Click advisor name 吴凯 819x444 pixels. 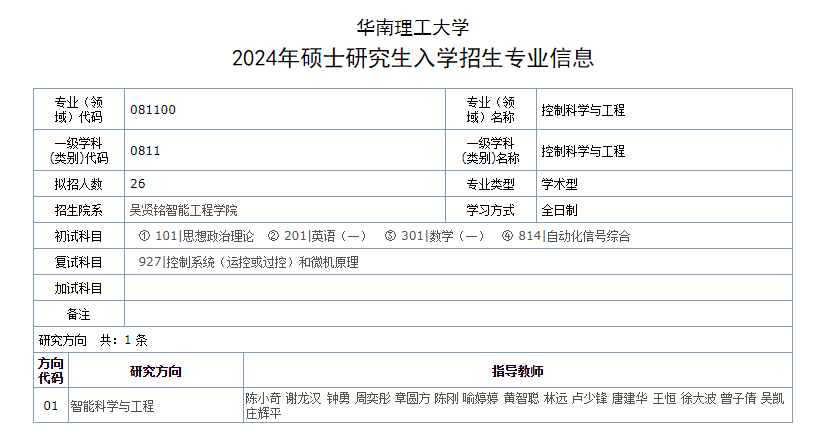coord(773,399)
